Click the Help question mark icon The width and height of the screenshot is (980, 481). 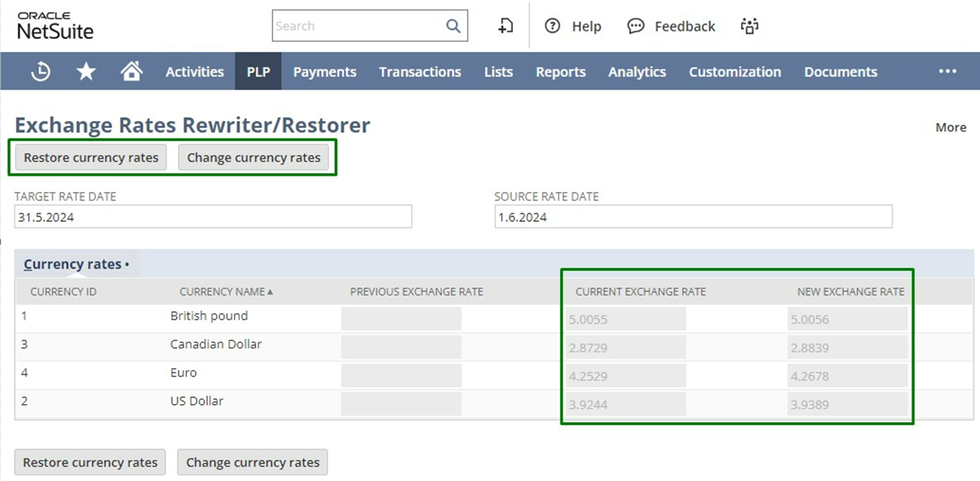(x=552, y=26)
